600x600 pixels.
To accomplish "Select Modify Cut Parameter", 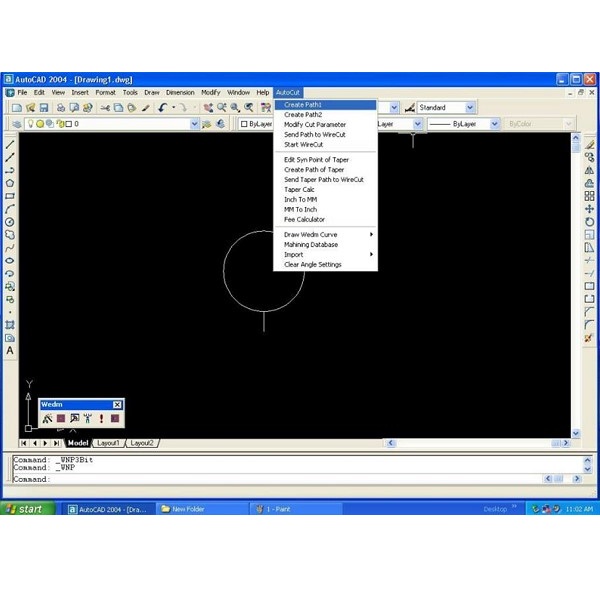I will click(326, 125).
